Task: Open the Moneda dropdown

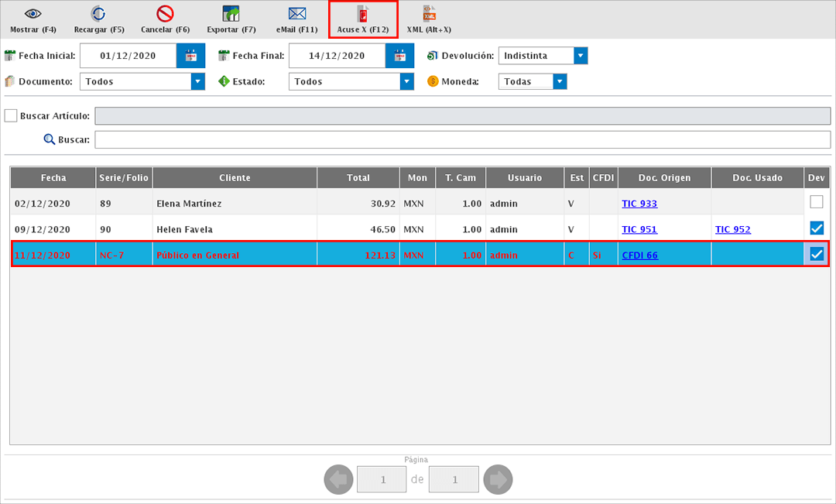Action: click(x=560, y=81)
